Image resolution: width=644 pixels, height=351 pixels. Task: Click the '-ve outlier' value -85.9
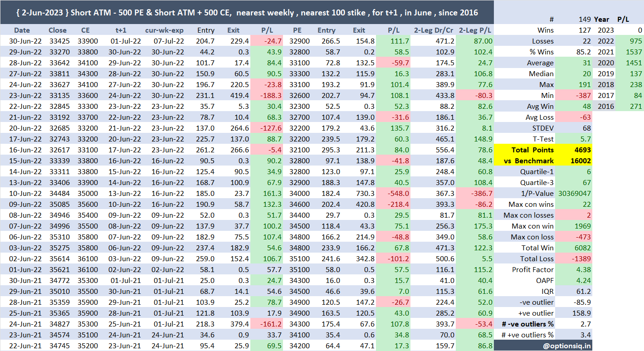tap(582, 302)
